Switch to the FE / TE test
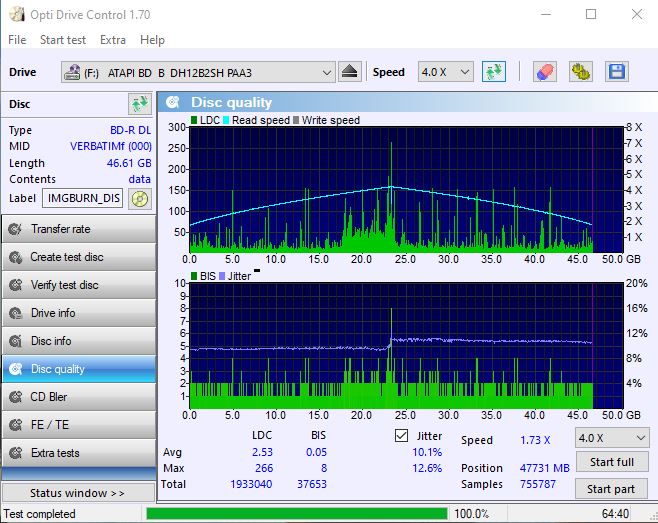Screen dimensions: 658x523 (x=78, y=425)
